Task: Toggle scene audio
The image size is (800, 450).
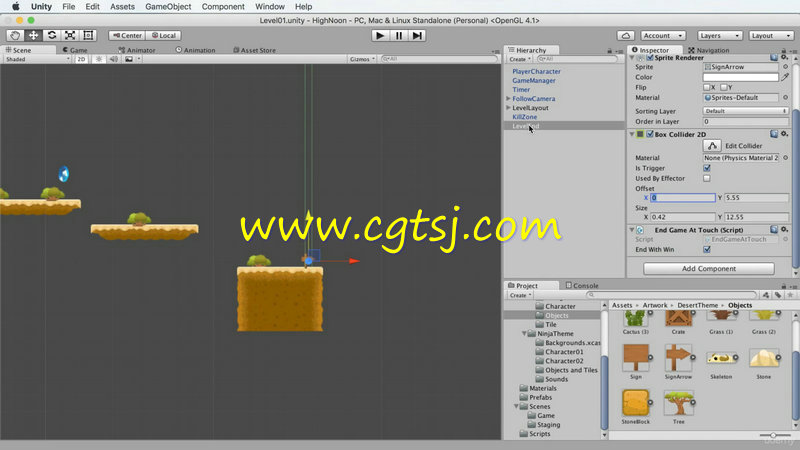Action: (113, 59)
